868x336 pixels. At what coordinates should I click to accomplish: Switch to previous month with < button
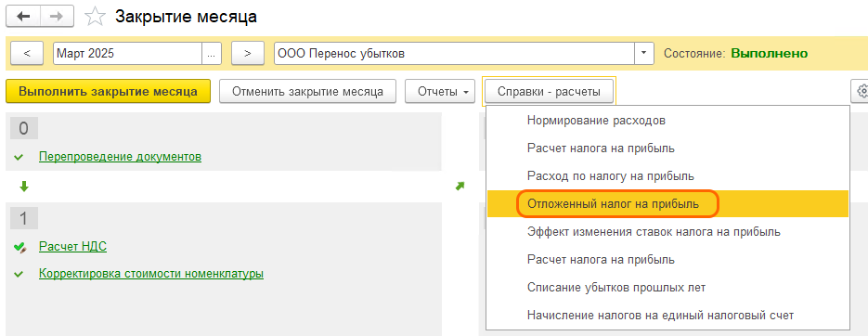coord(27,54)
